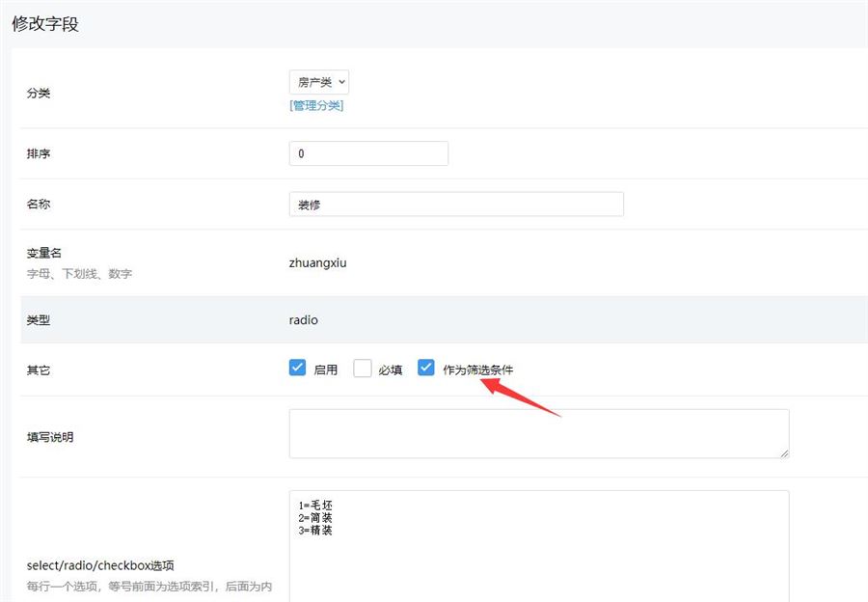Click the 作为筛选条件 label text

[x=477, y=369]
